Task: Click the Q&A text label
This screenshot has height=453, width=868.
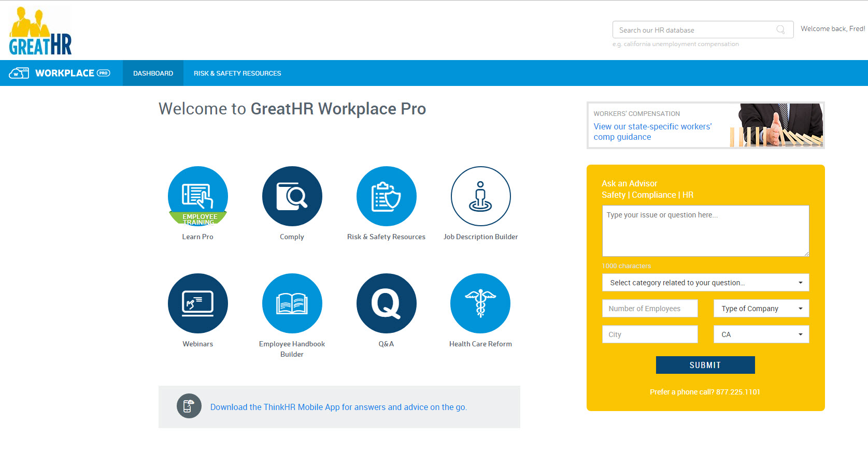Action: point(387,344)
